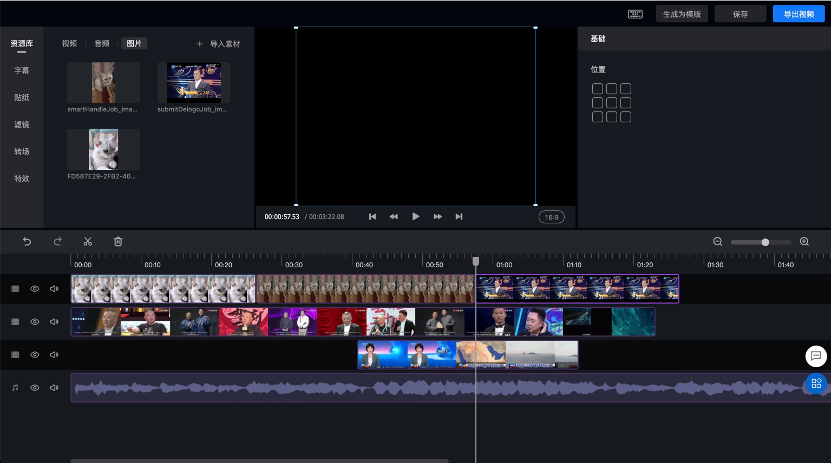This screenshot has width=832, height=464.
Task: Select the submitDelogoJob image thumbnail
Action: pyautogui.click(x=193, y=82)
